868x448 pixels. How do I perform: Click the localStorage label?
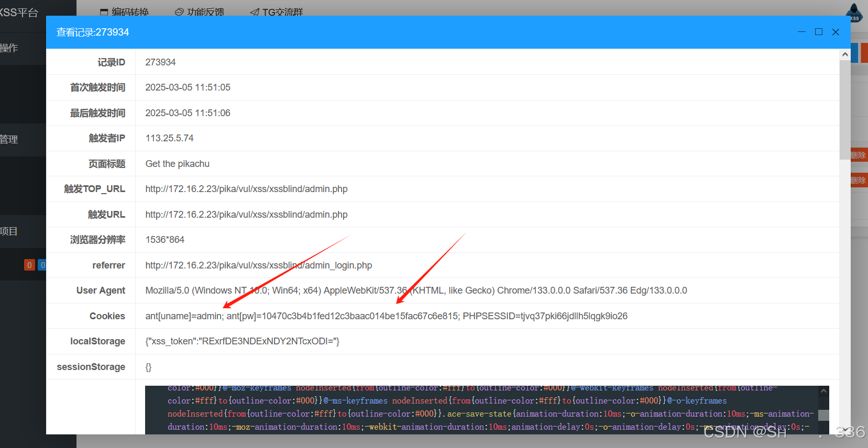pyautogui.click(x=97, y=341)
